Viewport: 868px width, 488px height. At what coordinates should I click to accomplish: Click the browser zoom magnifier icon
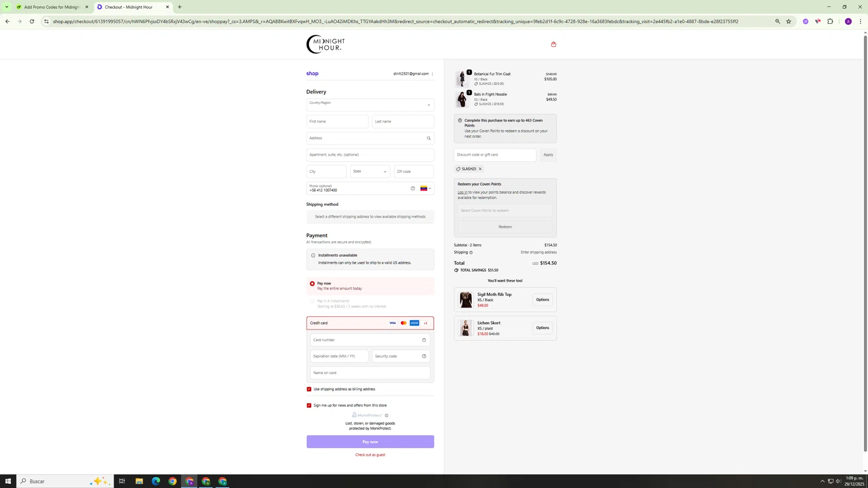778,21
